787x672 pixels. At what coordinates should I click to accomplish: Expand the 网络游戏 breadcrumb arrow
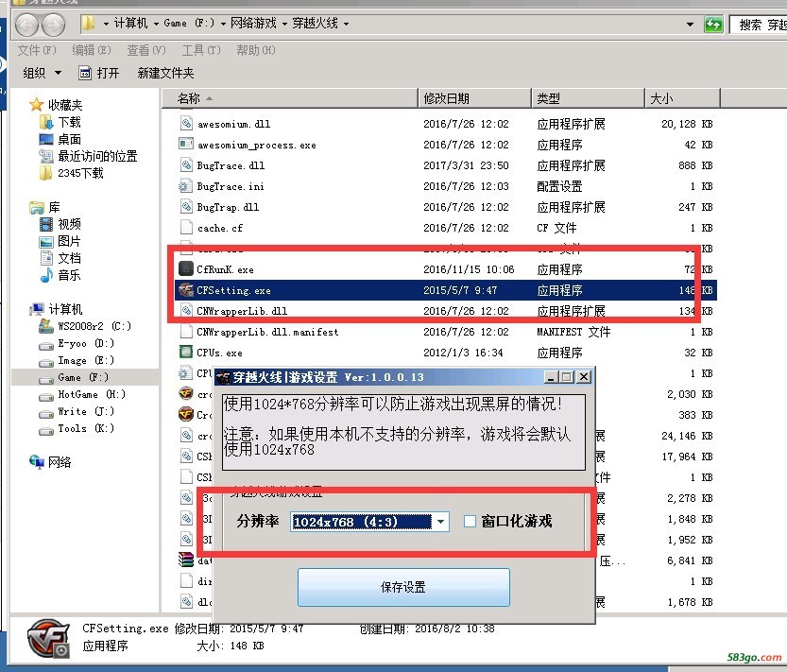point(284,24)
